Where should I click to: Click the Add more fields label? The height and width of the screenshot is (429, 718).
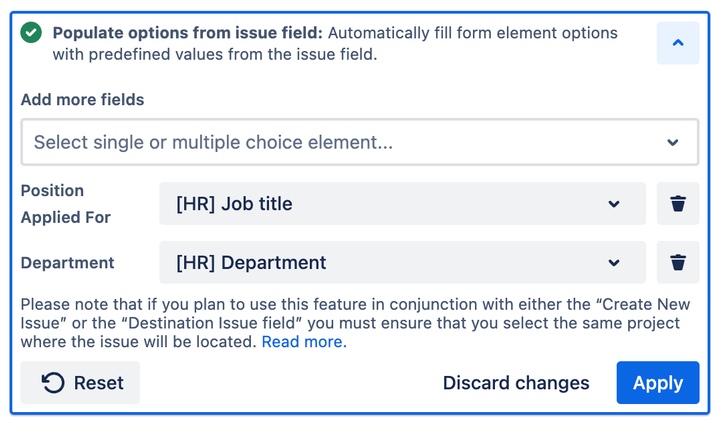coord(82,100)
